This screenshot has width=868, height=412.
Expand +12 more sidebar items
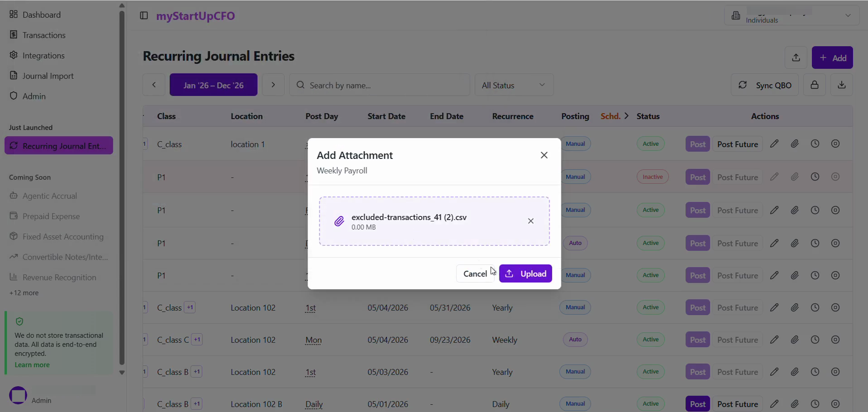click(24, 293)
